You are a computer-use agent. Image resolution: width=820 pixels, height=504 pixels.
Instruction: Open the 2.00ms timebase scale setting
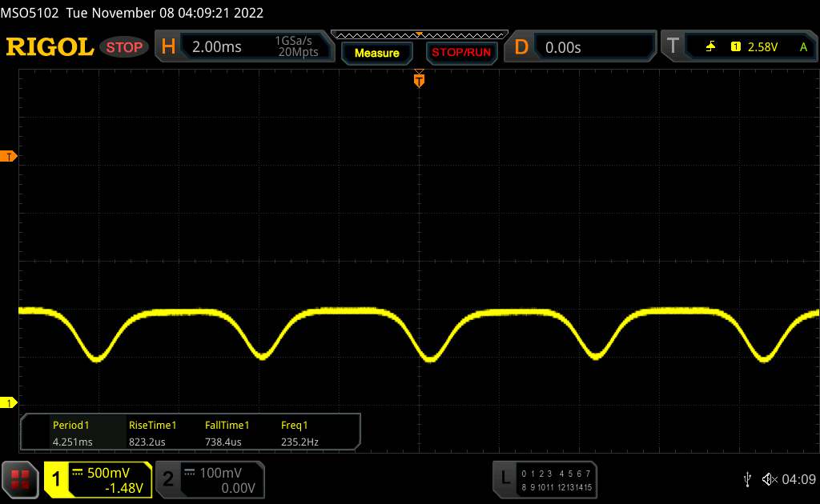[216, 47]
